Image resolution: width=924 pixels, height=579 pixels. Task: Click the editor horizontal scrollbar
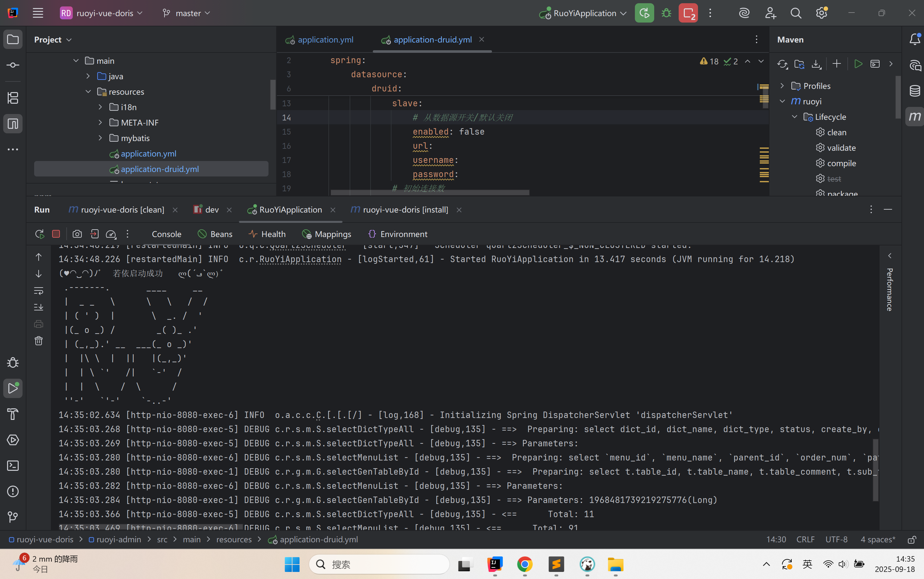(429, 193)
